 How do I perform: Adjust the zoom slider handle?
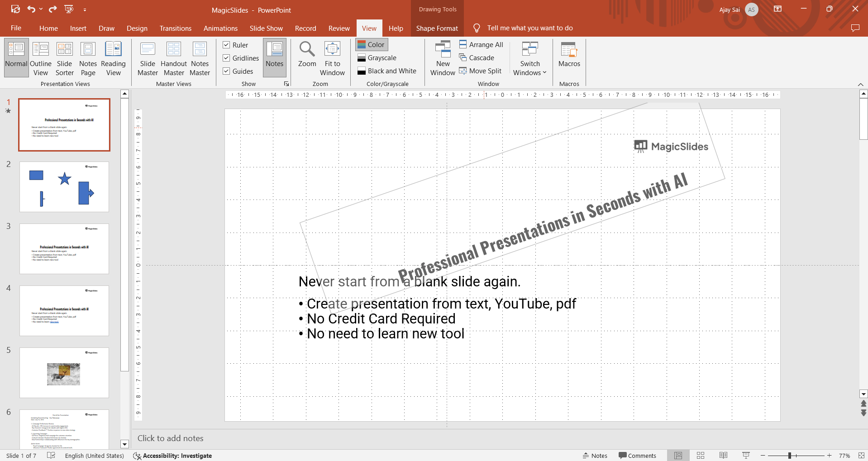[789, 456]
